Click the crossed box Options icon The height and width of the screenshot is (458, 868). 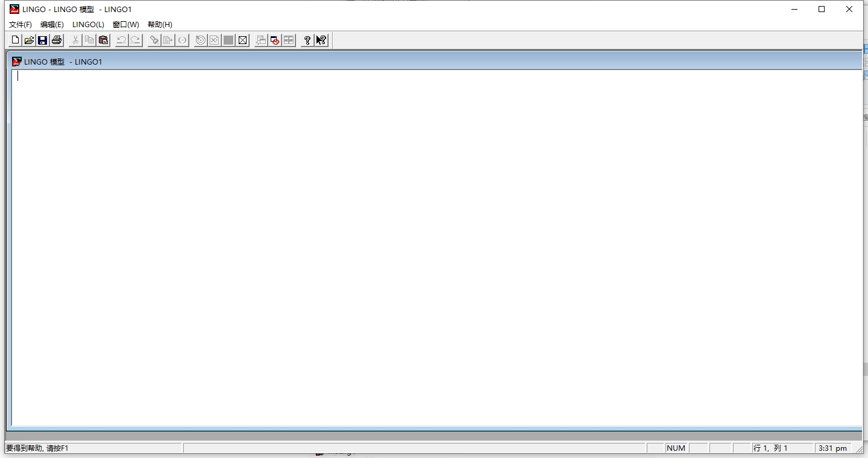click(242, 40)
